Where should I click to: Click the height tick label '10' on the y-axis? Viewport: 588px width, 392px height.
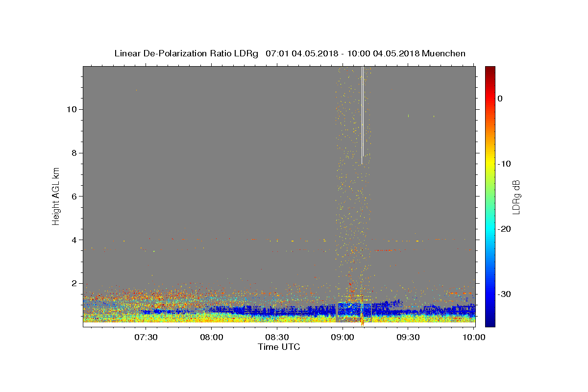coord(71,109)
